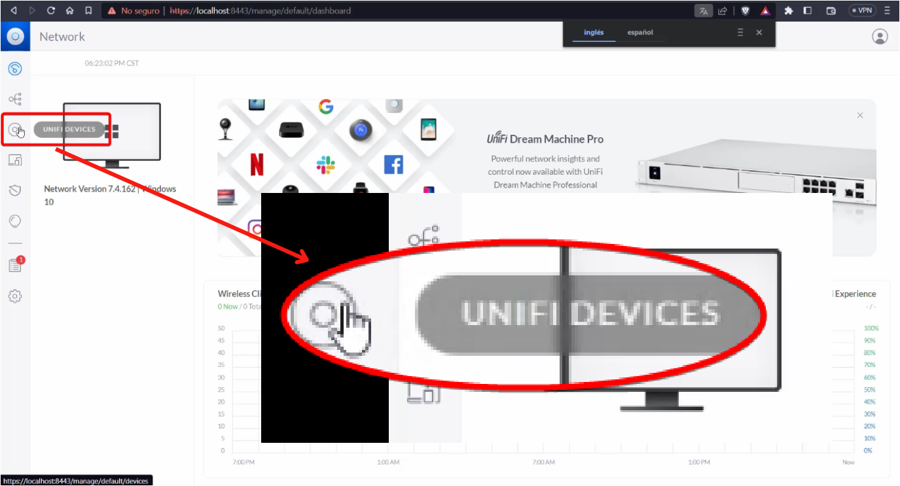Open the Events icon with red badge
The height and width of the screenshot is (486, 900).
(16, 265)
